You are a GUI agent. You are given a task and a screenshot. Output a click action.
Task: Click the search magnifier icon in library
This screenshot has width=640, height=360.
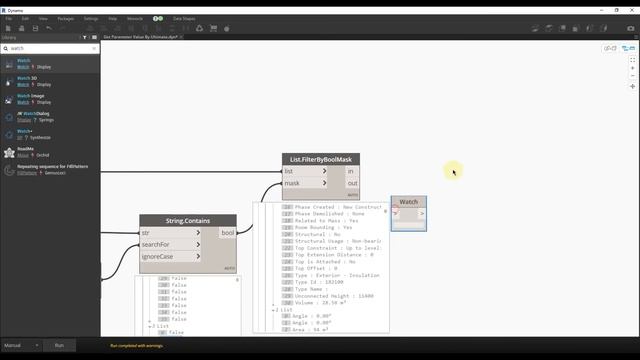click(6, 49)
